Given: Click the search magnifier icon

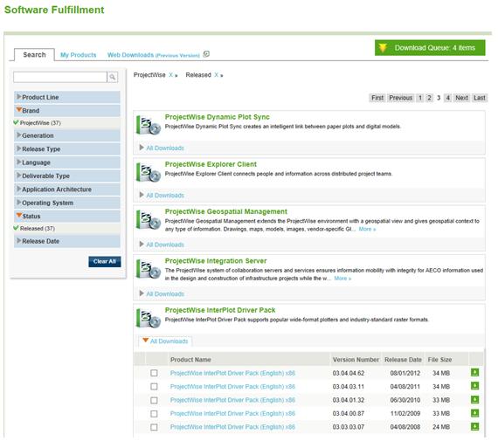Looking at the screenshot, I should (x=113, y=77).
